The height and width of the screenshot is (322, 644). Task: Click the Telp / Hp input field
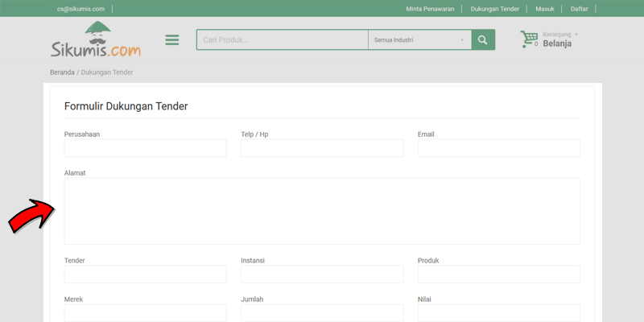pyautogui.click(x=322, y=148)
